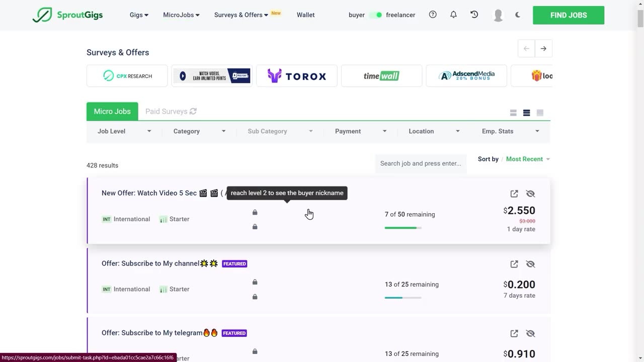Screen dimensions: 644x362
Task: Hide the Watch Video 5 Sec job
Action: click(x=530, y=194)
